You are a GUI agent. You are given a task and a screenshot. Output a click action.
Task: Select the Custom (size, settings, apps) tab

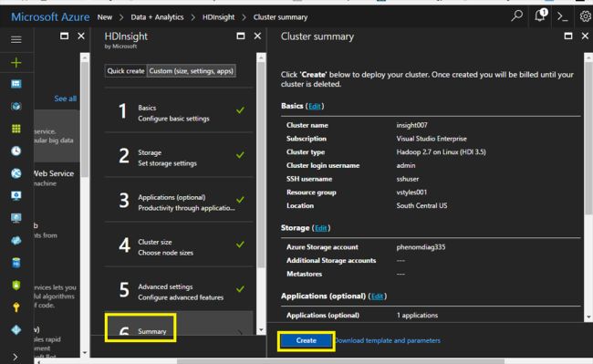(x=191, y=71)
